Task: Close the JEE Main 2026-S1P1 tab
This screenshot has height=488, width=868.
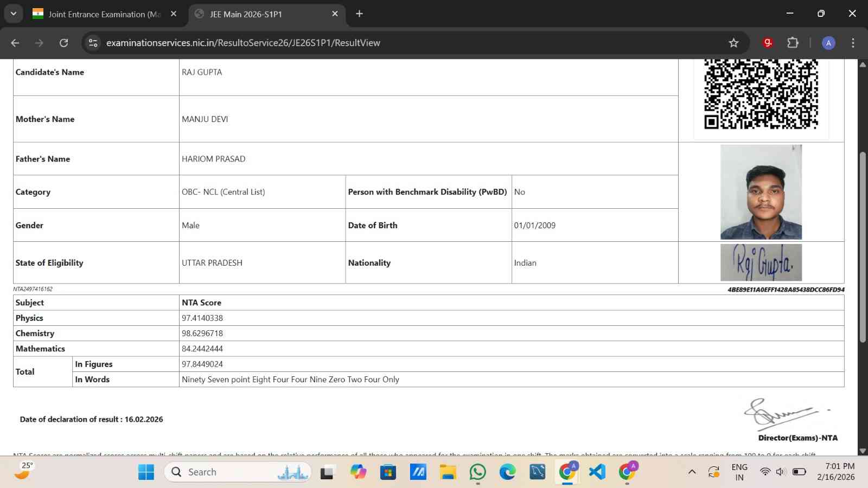Action: 335,14
